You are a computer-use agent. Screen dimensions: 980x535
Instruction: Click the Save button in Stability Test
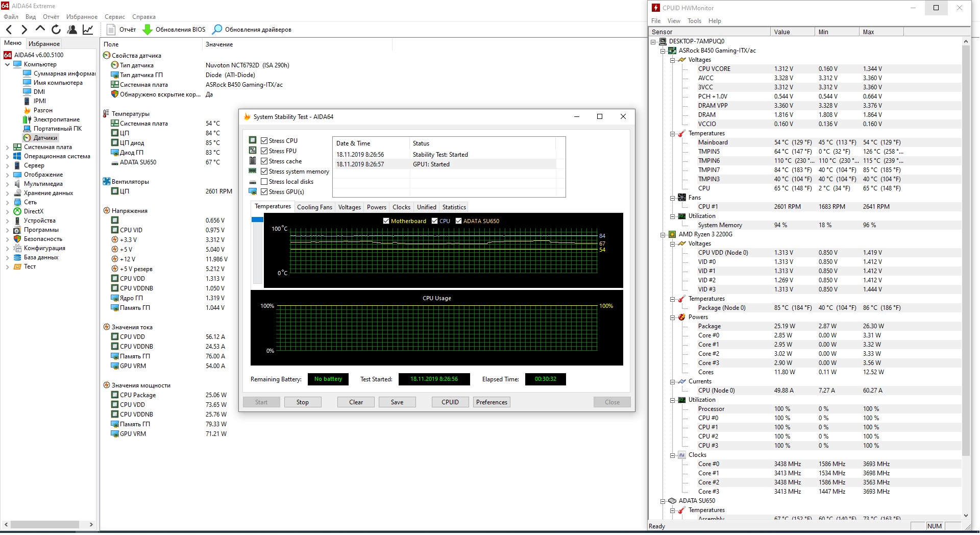397,402
